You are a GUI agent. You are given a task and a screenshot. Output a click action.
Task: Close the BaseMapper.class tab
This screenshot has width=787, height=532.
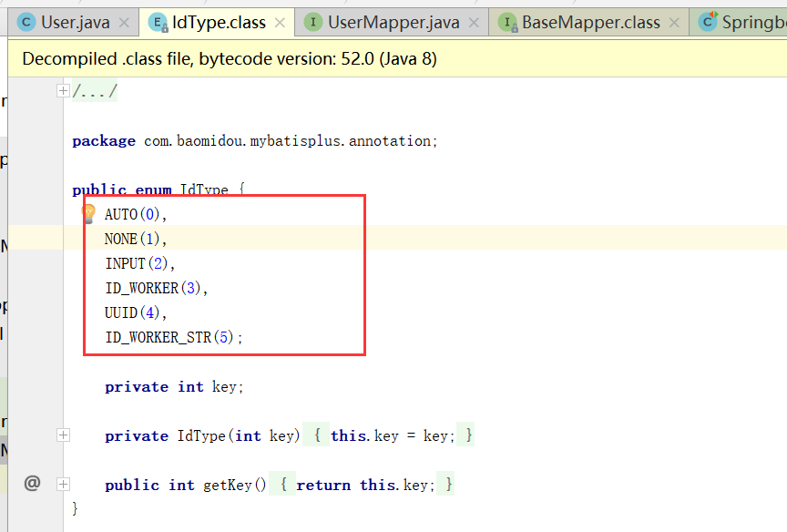(x=674, y=23)
